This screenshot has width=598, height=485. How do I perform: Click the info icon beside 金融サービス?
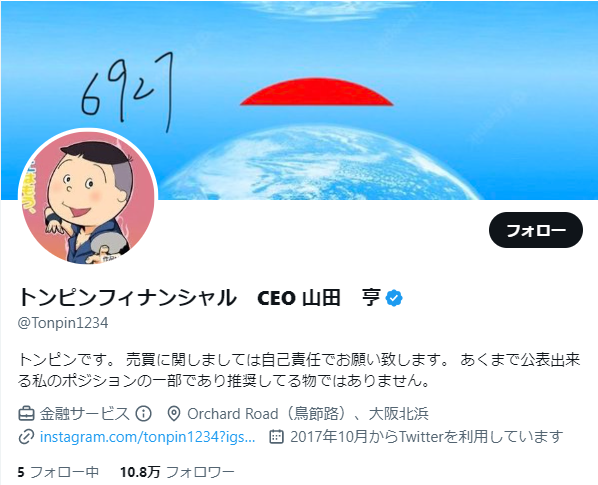143,414
